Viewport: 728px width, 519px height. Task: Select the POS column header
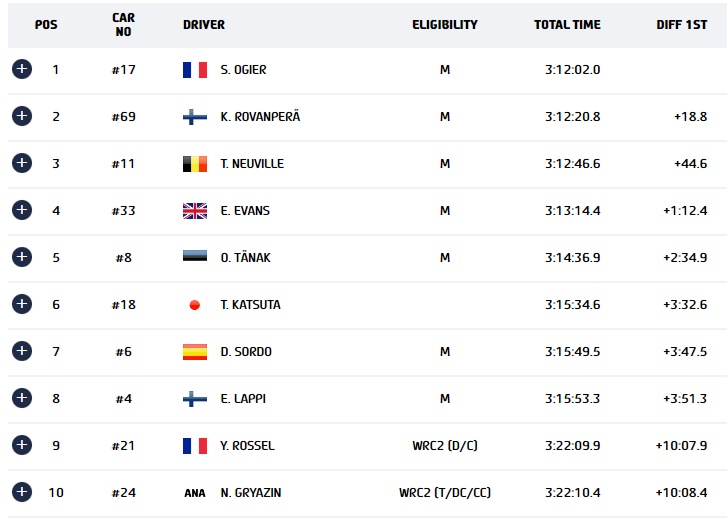pyautogui.click(x=46, y=25)
